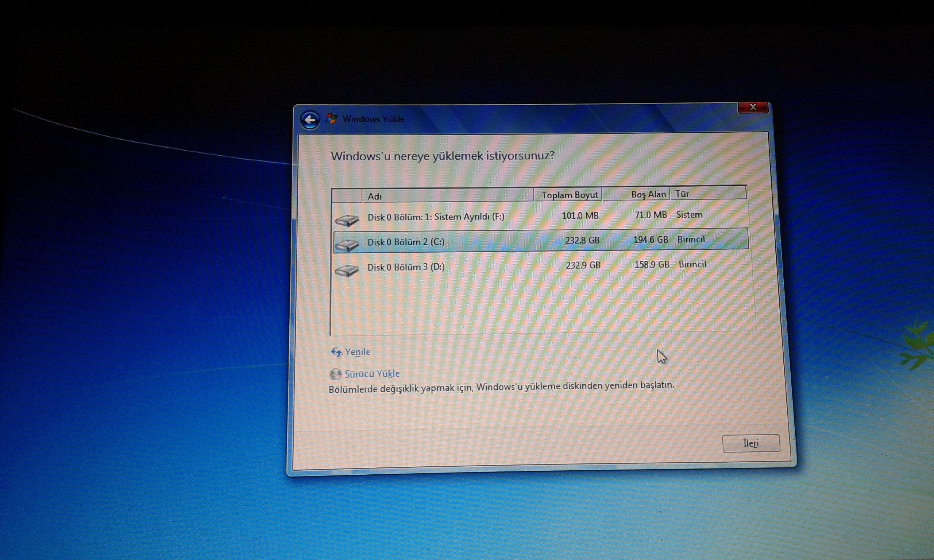This screenshot has width=934, height=560.
Task: Sort by the Boş Alan column header
Action: [x=636, y=194]
